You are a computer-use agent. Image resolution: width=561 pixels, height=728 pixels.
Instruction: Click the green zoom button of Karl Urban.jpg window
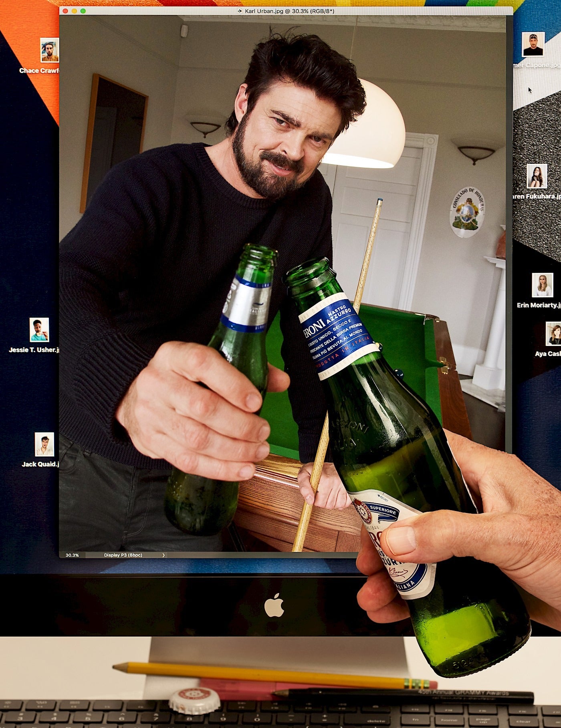[x=83, y=11]
